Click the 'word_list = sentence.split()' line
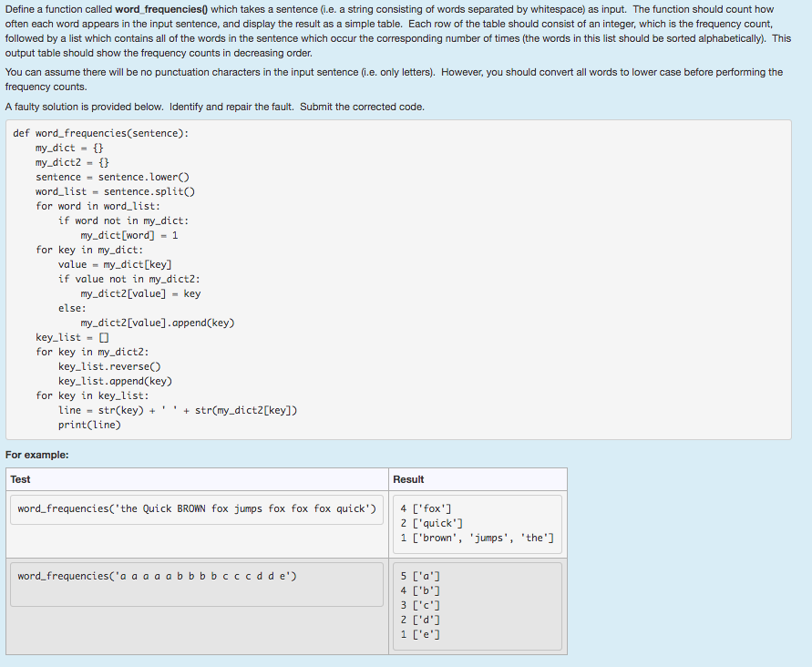812x667 pixels. [115, 191]
